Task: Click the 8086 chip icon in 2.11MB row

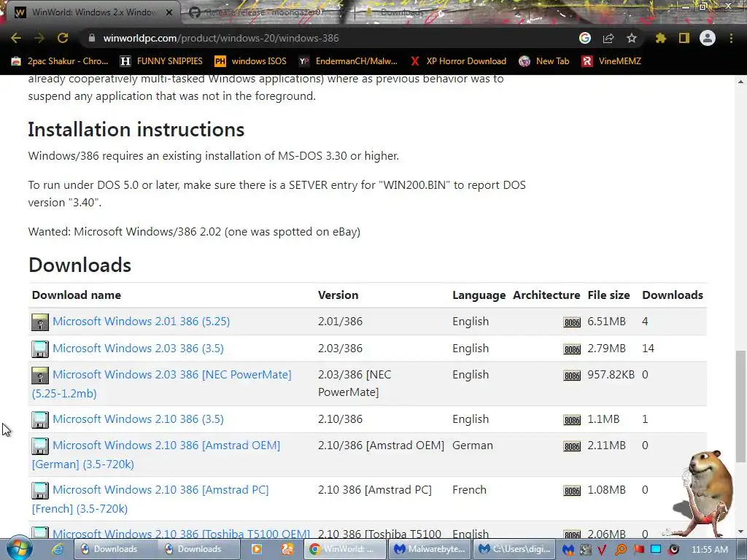Action: point(572,446)
